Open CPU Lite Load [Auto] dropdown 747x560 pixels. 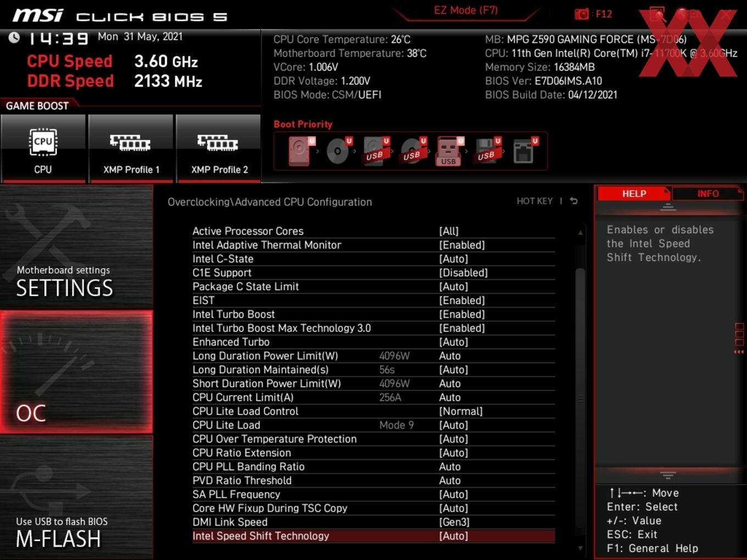click(x=454, y=425)
